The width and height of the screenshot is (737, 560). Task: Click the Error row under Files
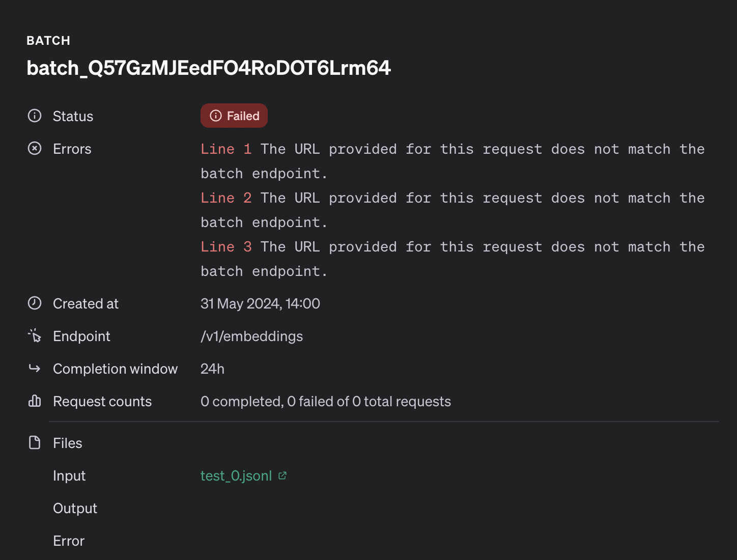[68, 540]
